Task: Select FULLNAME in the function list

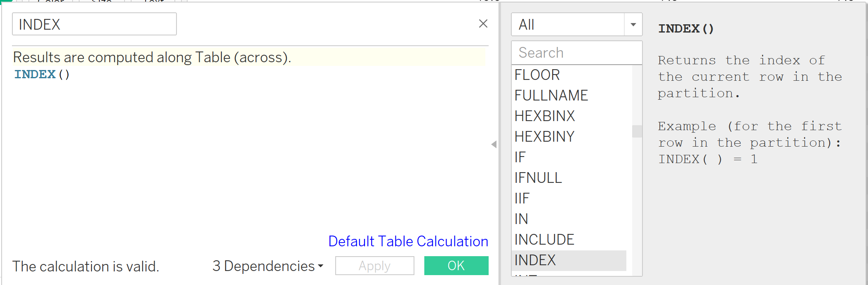Action: (551, 96)
